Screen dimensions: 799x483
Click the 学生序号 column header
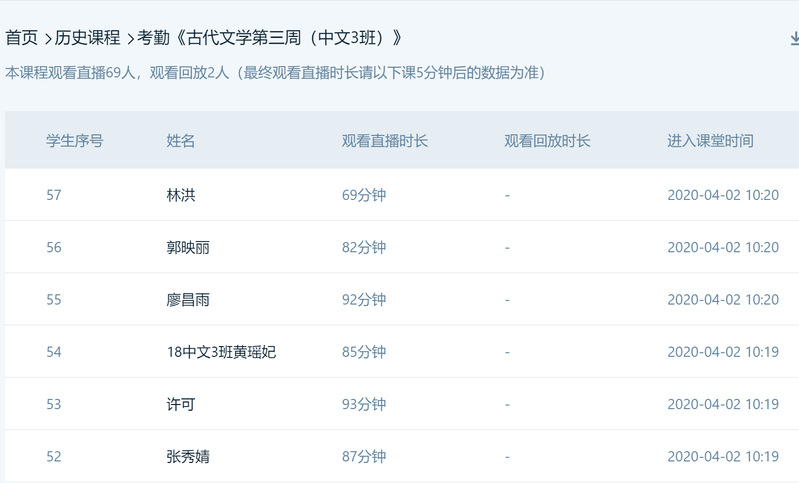click(x=74, y=141)
